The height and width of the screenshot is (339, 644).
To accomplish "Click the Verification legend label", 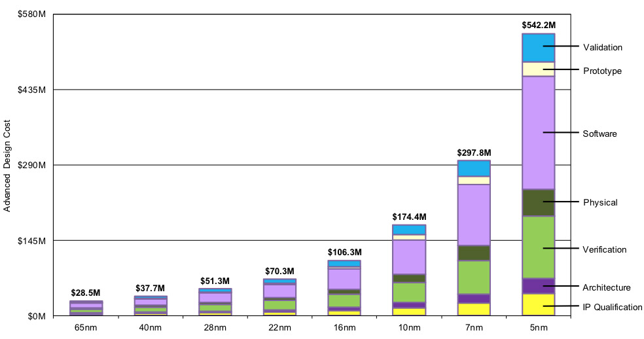I will pyautogui.click(x=604, y=249).
